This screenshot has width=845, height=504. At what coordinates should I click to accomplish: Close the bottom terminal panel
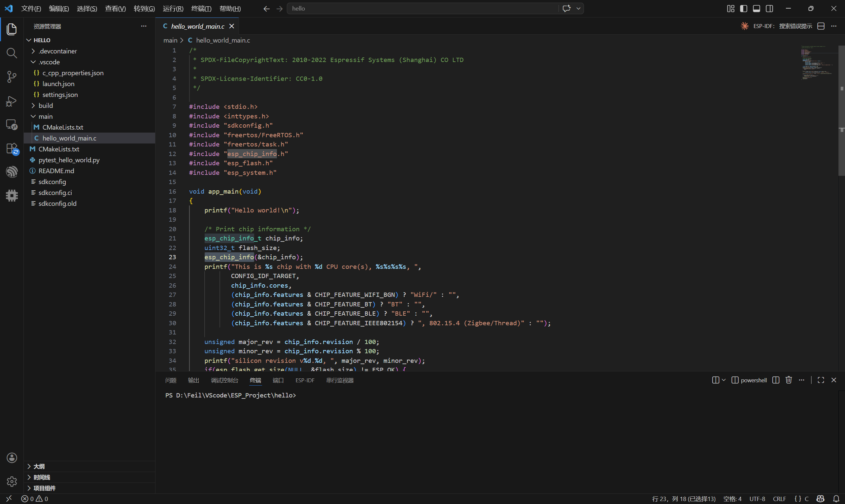point(834,380)
